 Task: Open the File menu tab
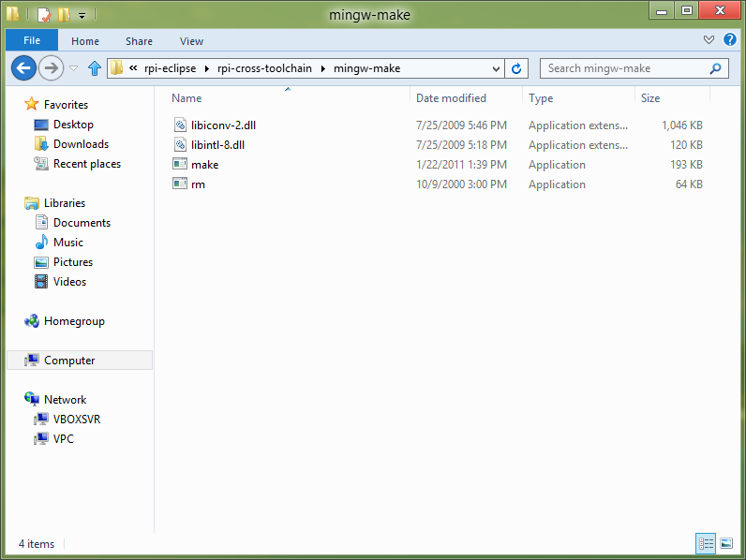(x=32, y=40)
